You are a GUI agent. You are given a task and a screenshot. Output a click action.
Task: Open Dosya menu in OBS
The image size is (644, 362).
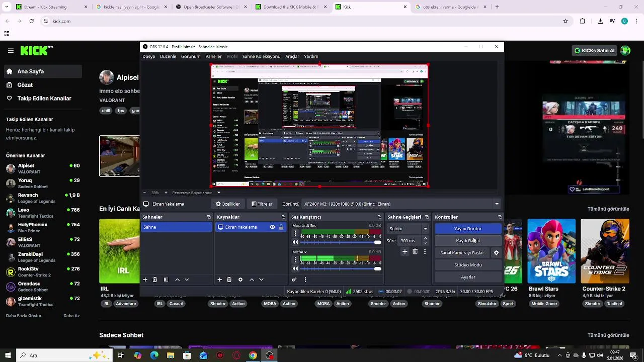tap(148, 57)
